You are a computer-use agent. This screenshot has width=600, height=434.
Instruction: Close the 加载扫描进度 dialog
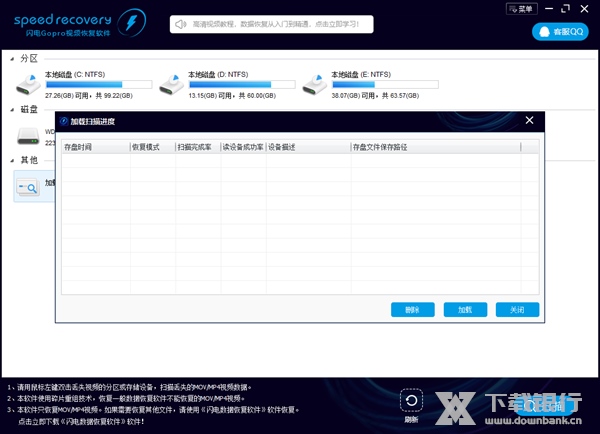[x=530, y=121]
